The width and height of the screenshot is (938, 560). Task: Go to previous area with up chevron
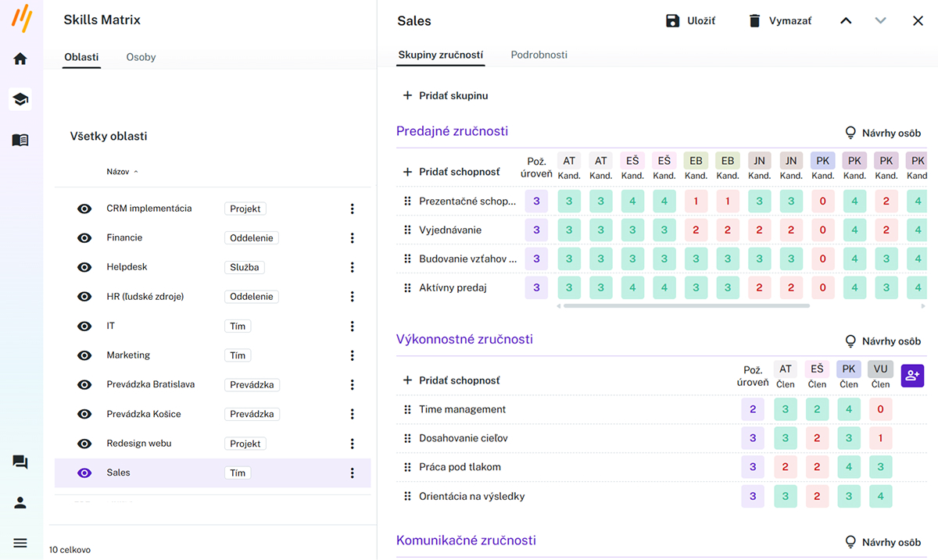coord(846,21)
